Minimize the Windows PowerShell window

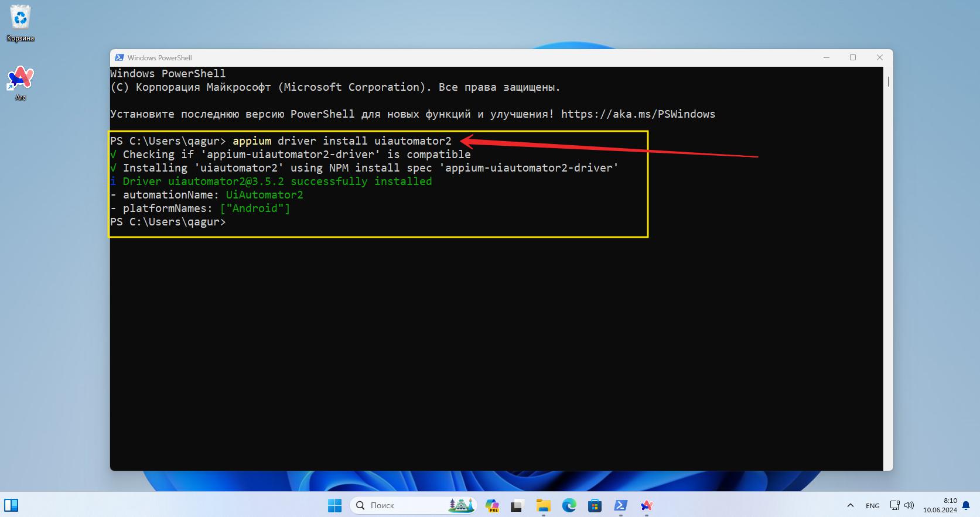(x=827, y=57)
